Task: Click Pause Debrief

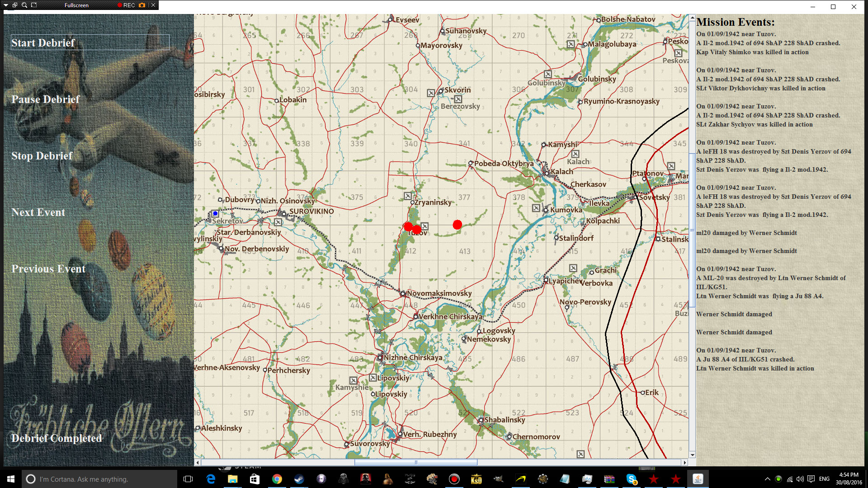Action: [x=45, y=99]
